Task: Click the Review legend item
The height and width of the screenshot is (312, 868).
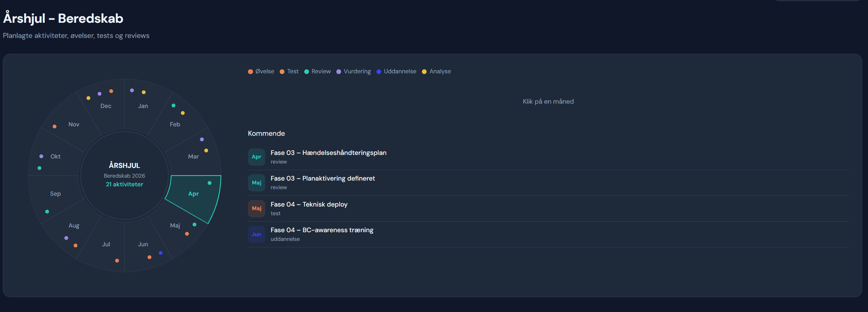Action: [x=317, y=71]
